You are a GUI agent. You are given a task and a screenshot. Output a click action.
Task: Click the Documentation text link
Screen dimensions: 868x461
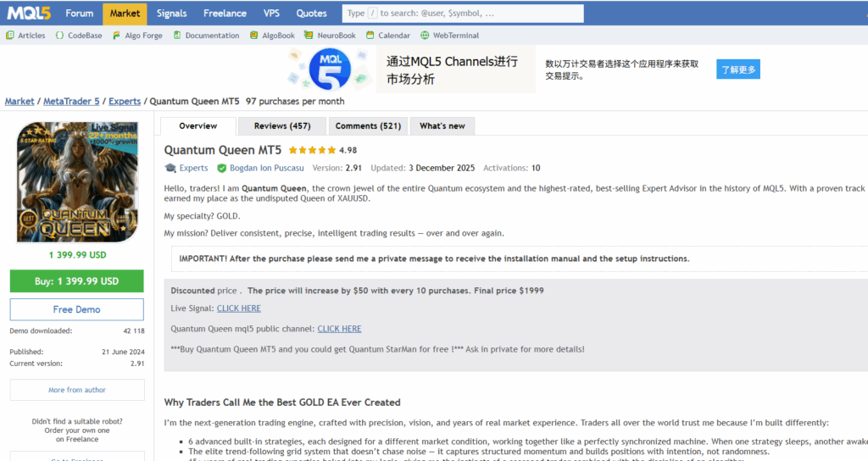pos(212,36)
